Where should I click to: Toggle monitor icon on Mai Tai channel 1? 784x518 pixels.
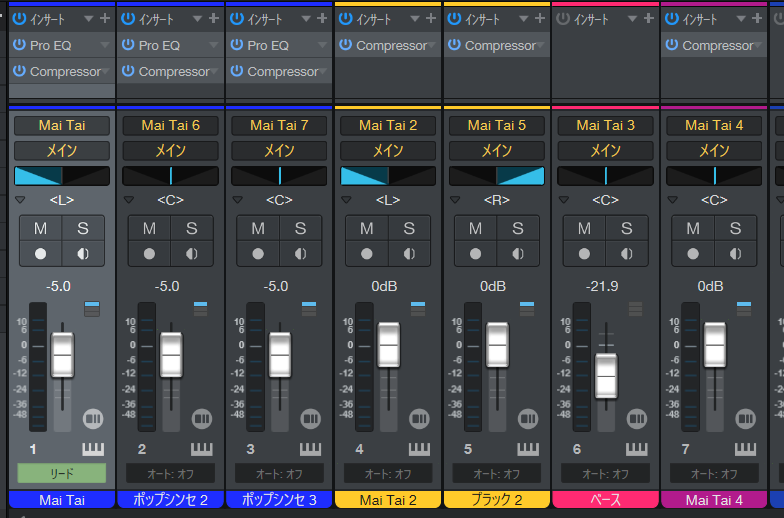pyautogui.click(x=83, y=254)
